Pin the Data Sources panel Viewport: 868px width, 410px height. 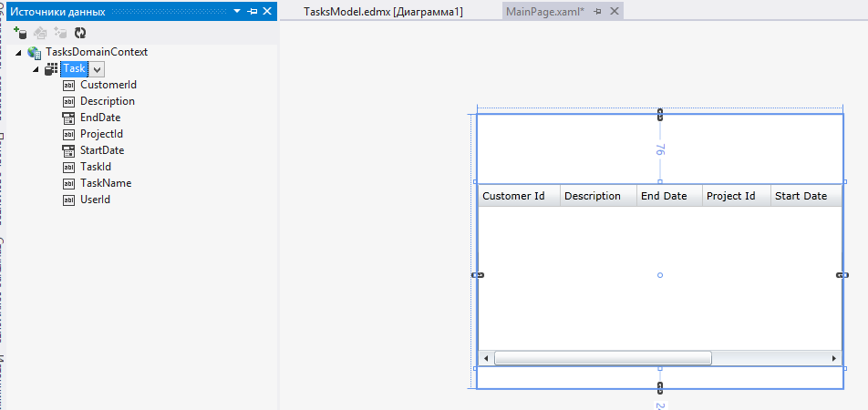click(x=253, y=11)
